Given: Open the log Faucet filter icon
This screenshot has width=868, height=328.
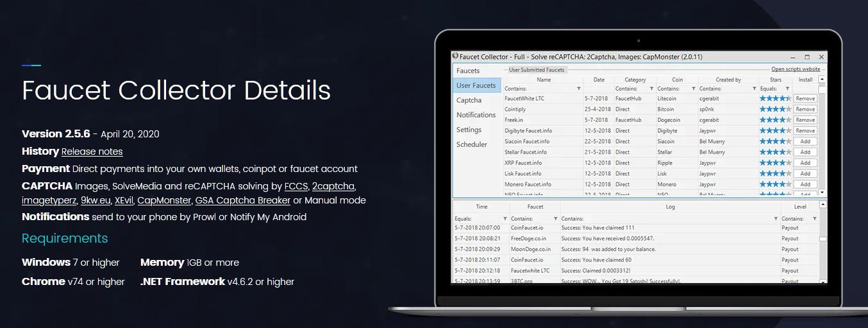Looking at the screenshot, I should (555, 219).
